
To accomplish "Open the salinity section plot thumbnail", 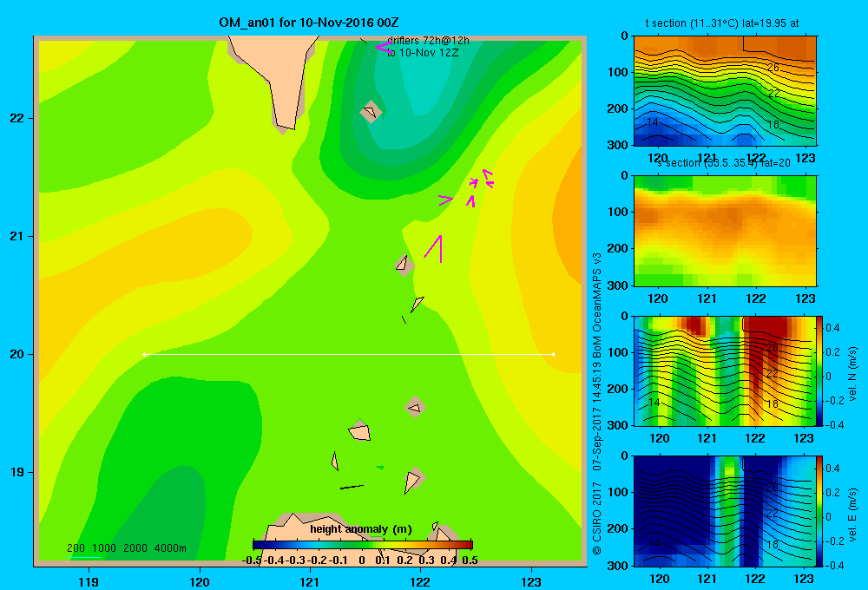I will [x=725, y=230].
